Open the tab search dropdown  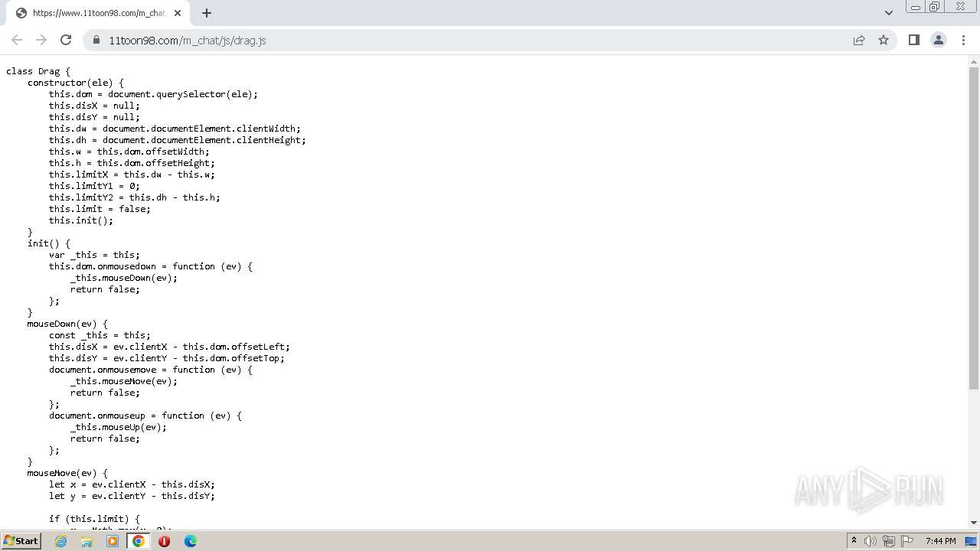[x=888, y=13]
